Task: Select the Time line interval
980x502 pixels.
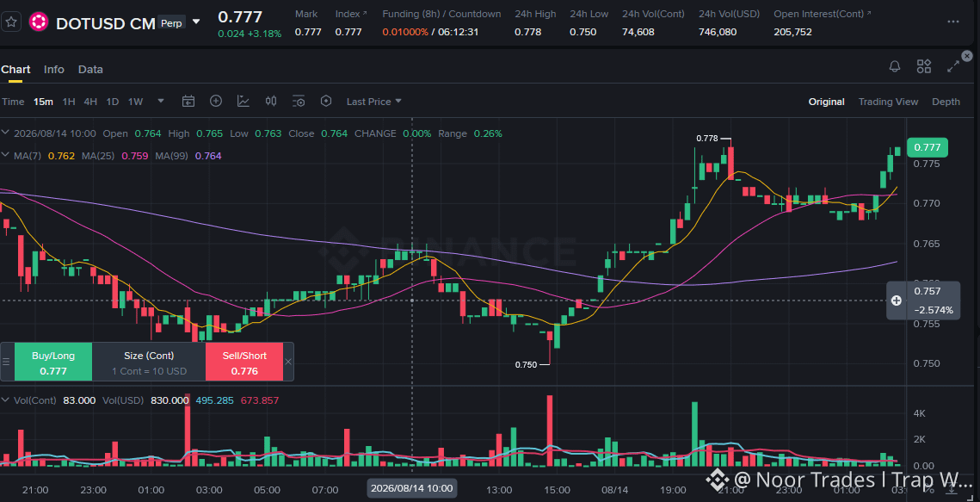Action: 13,102
